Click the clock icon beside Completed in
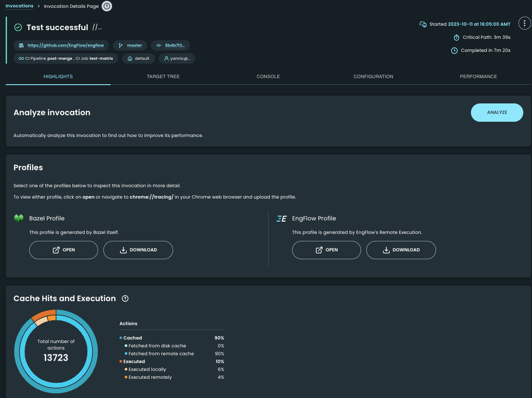532x398 pixels. (454, 51)
